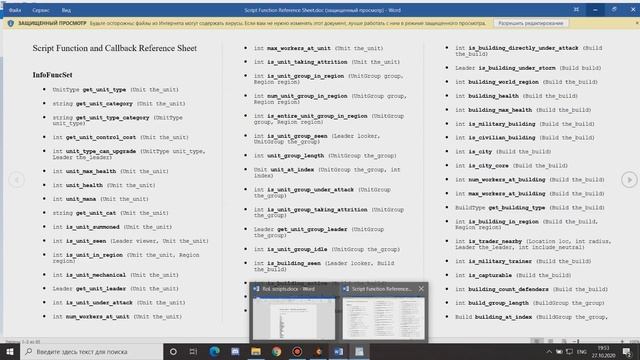Open the dark orange app icon next to recorder
The image size is (640, 360).
pyautogui.click(x=318, y=351)
